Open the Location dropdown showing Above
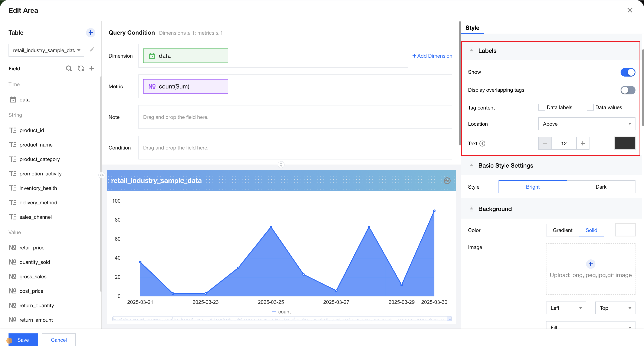The image size is (644, 350). 586,124
